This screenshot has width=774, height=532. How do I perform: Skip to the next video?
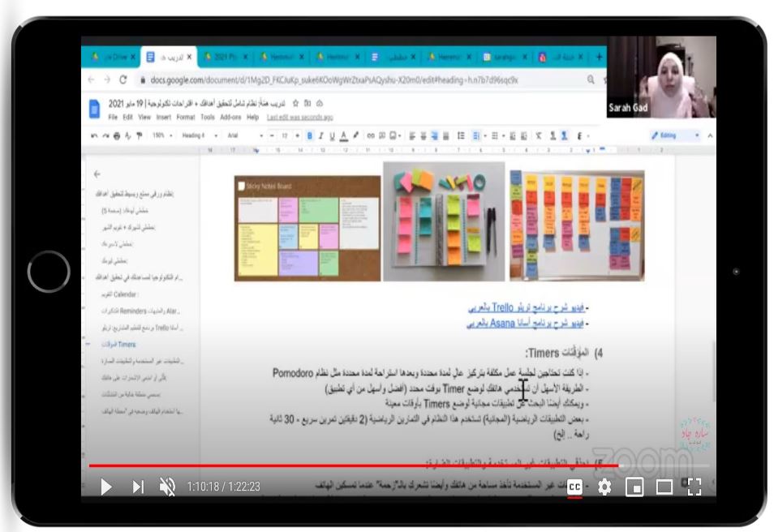138,487
